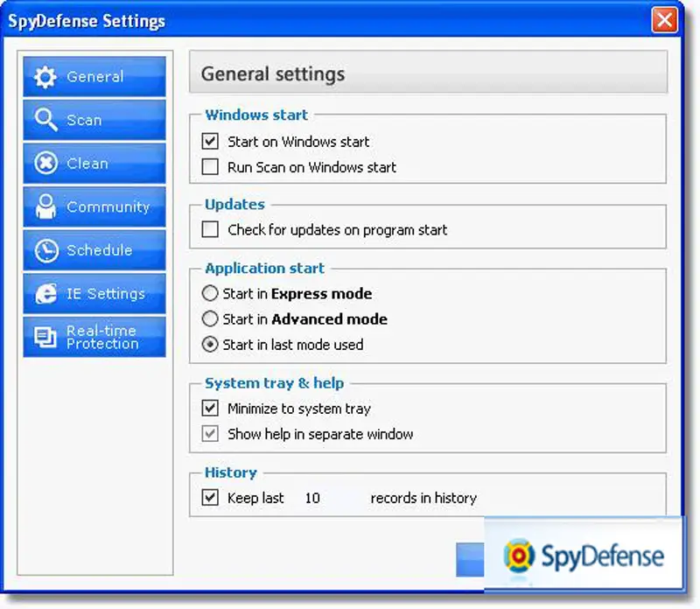
Task: Click the partially hidden blue button at bottom
Action: [470, 559]
